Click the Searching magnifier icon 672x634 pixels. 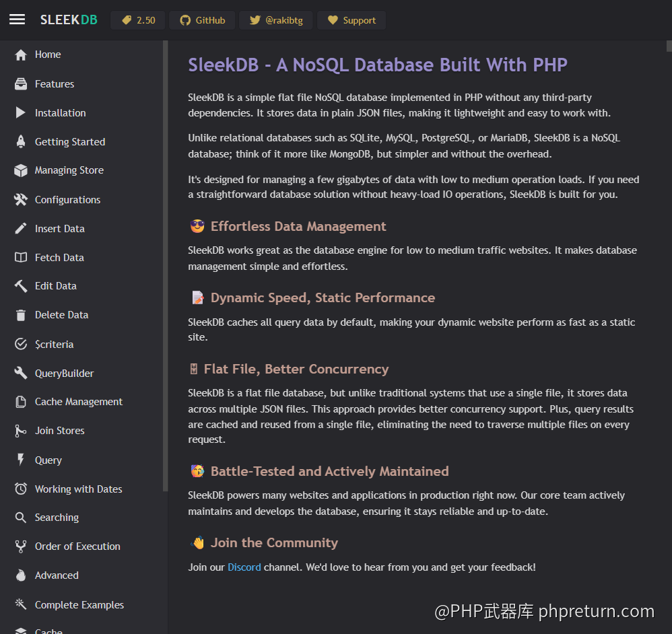coord(21,518)
